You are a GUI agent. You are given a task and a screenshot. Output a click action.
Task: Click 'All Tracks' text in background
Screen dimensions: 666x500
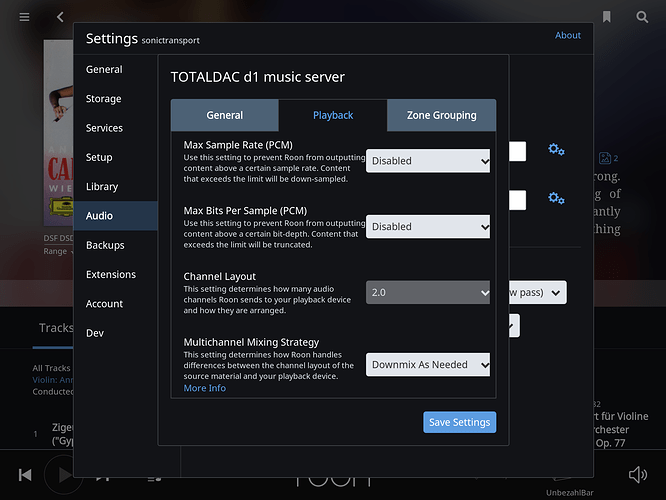click(51, 368)
